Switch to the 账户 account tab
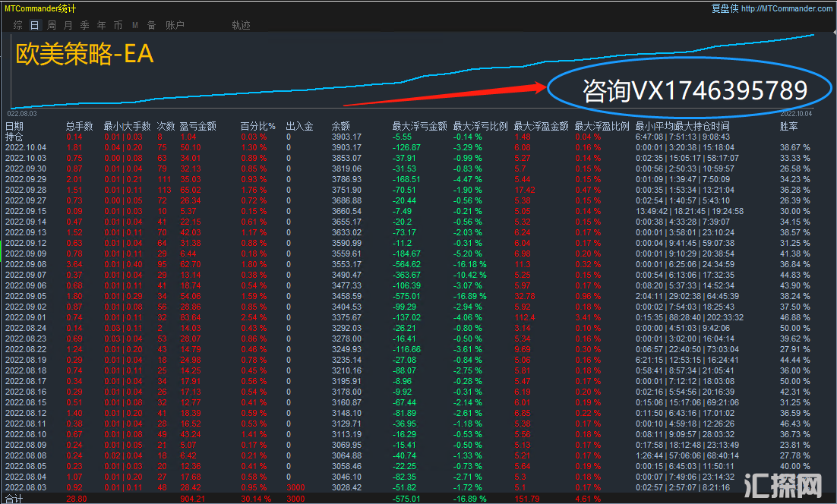Screen dimensions: 837x504 click(175, 25)
